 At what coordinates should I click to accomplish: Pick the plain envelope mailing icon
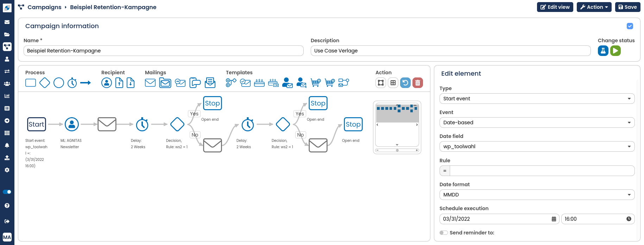[x=150, y=83]
